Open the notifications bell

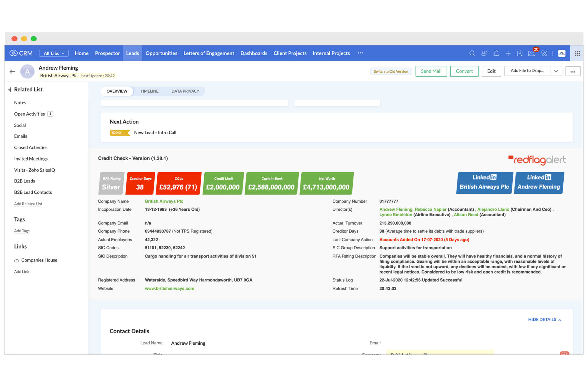pos(496,53)
